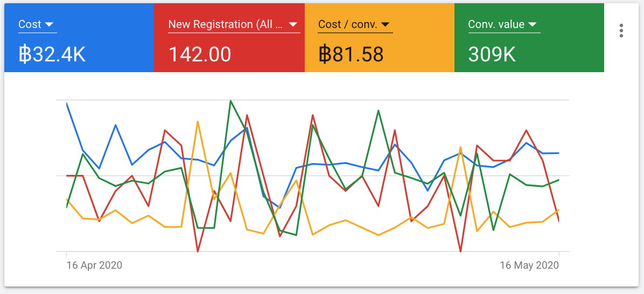
Task: Select the 142.00 registrations value
Action: point(200,54)
